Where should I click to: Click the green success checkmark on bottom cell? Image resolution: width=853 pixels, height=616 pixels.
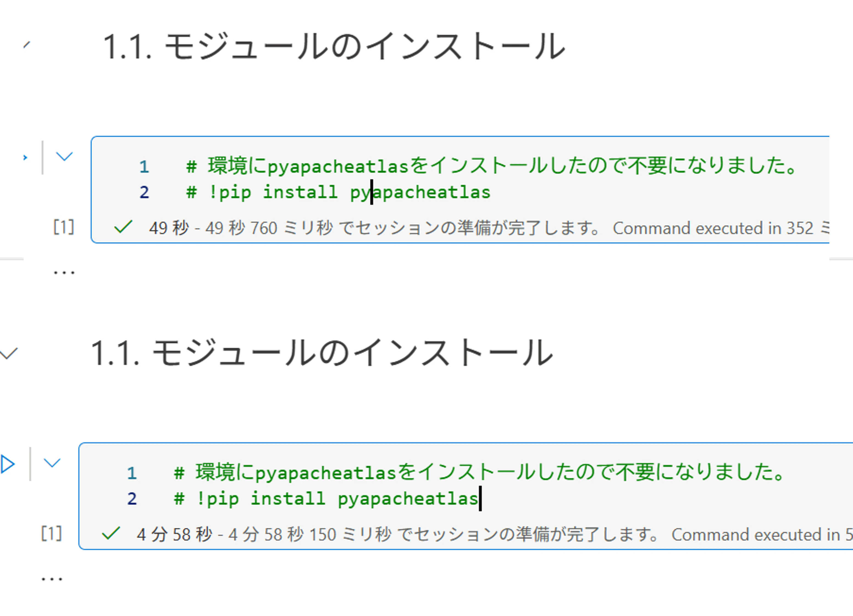pos(111,534)
